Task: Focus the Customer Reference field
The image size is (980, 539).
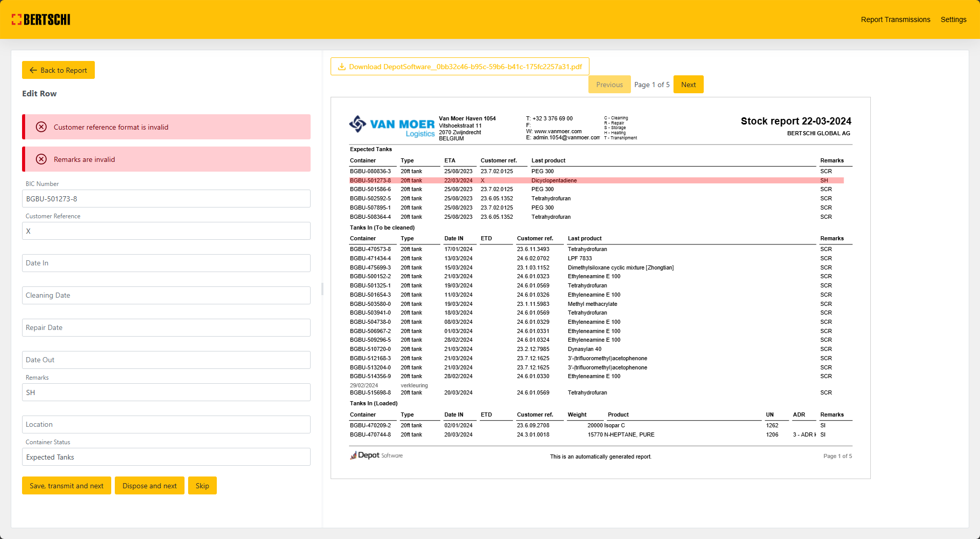Action: pyautogui.click(x=166, y=231)
